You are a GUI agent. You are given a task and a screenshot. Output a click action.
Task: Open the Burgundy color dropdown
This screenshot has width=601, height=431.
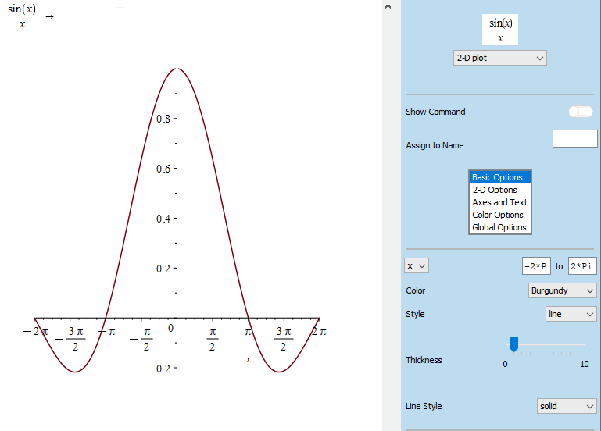[562, 290]
